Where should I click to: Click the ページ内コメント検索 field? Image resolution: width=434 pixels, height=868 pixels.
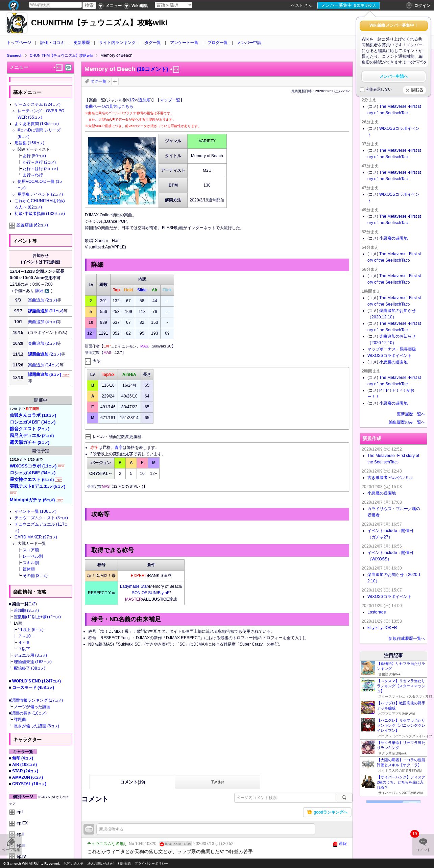pyautogui.click(x=285, y=798)
